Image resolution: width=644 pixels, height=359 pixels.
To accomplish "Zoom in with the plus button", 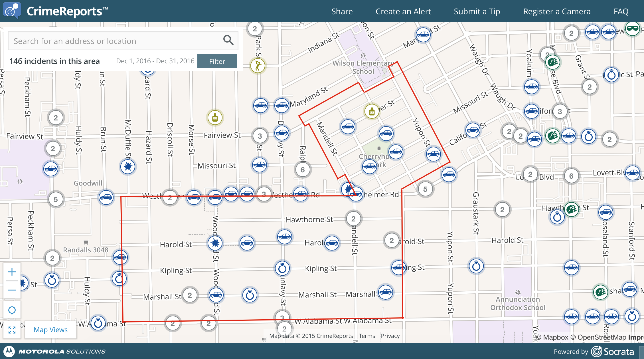I will [12, 272].
